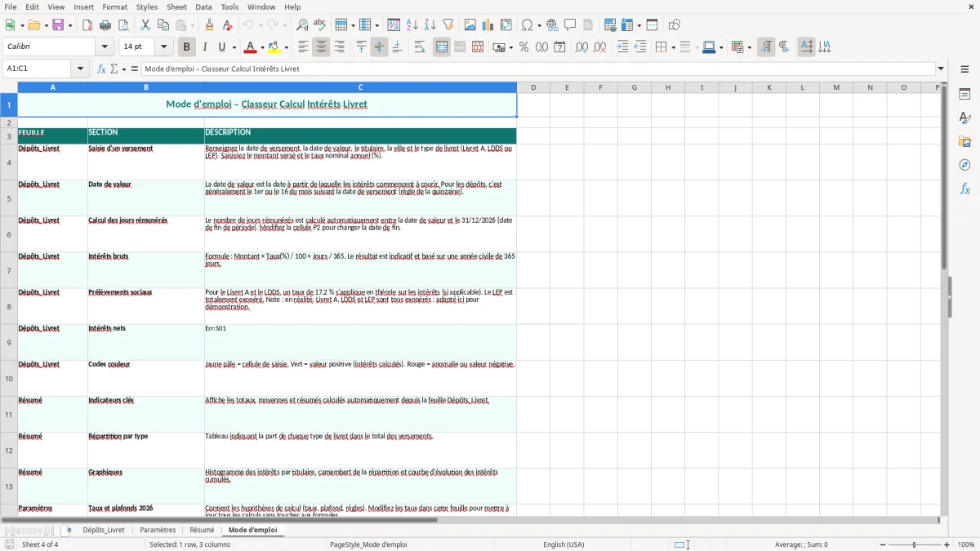This screenshot has width=980, height=551.
Task: Export directly as PDF
Action: pyautogui.click(x=87, y=25)
